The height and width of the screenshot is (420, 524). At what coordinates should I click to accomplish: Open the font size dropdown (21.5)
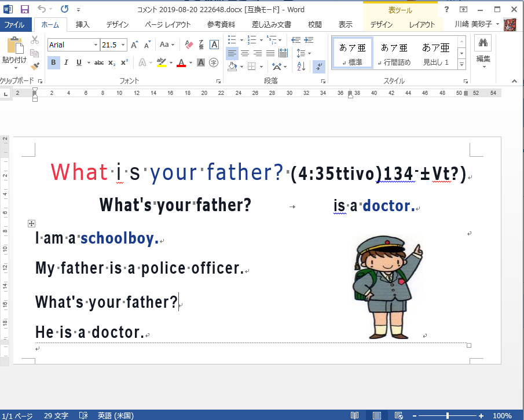(123, 45)
